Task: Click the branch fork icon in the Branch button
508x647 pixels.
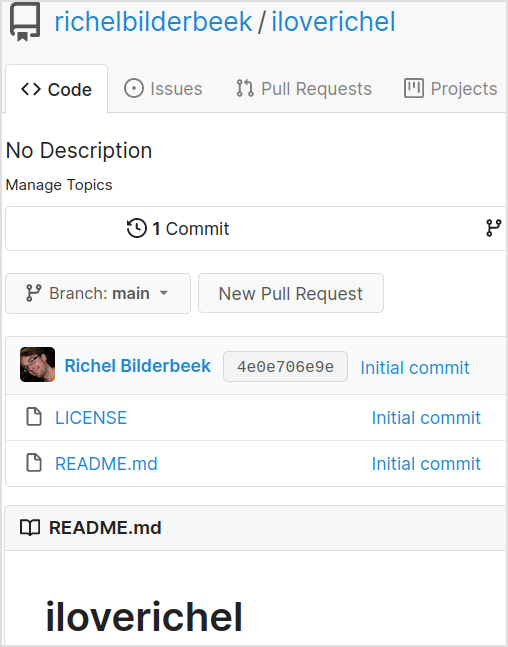Action: coord(33,293)
